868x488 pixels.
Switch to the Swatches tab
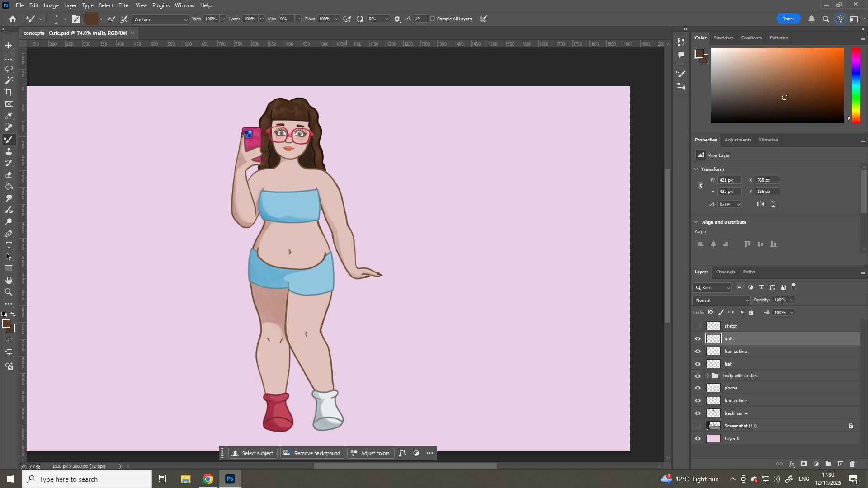click(x=723, y=38)
